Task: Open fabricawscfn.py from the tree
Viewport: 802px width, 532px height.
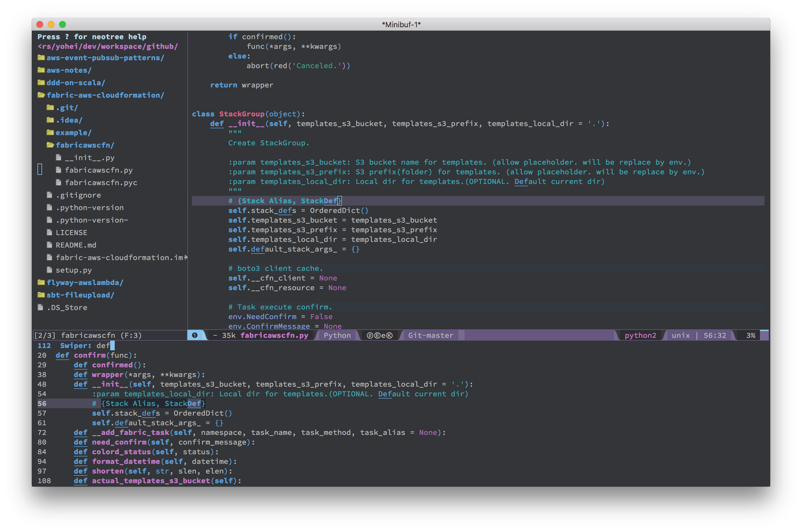Action: [99, 170]
